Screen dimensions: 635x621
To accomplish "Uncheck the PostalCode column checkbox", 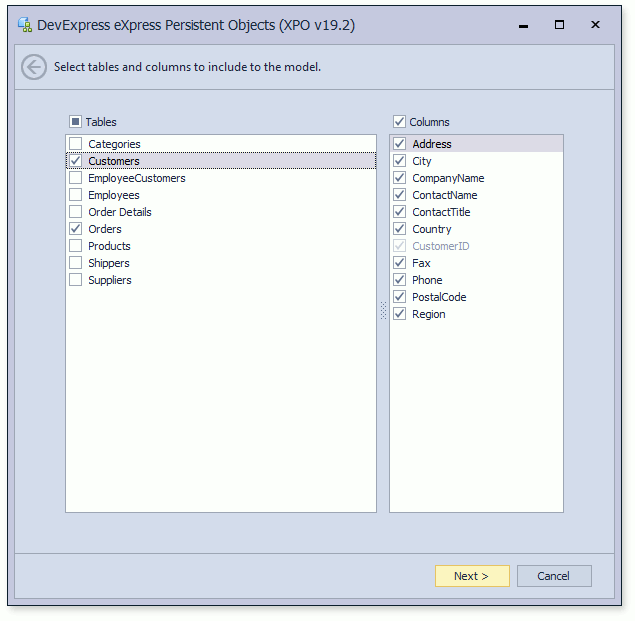I will [x=399, y=297].
